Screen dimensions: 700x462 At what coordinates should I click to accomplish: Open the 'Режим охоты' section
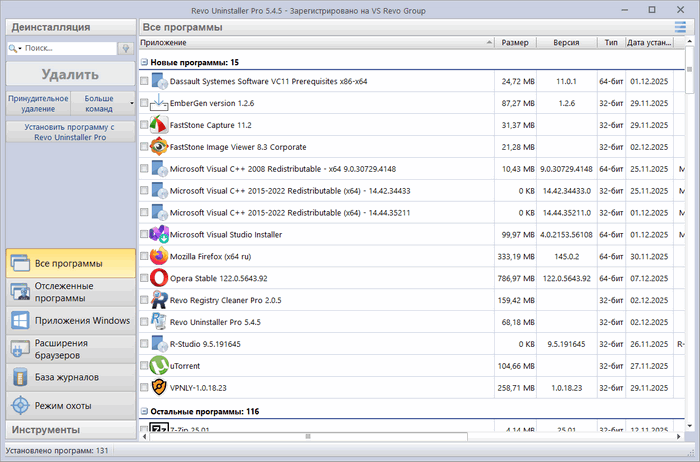(69, 405)
